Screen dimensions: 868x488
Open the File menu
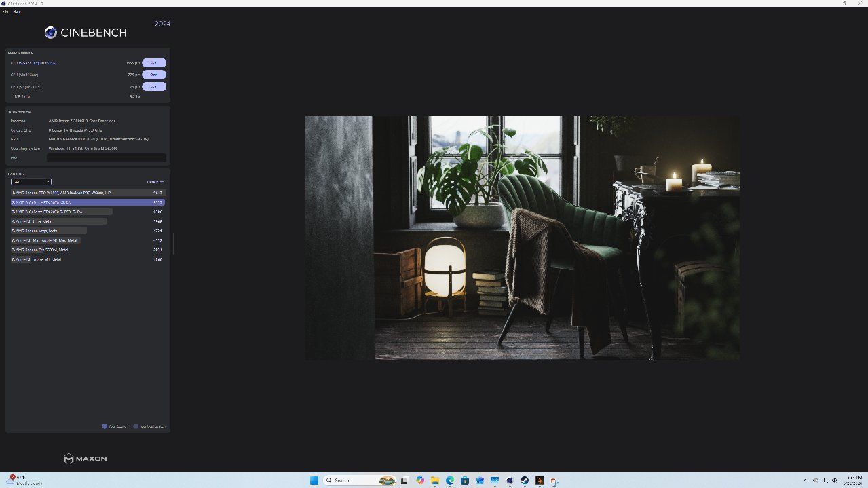pyautogui.click(x=5, y=12)
